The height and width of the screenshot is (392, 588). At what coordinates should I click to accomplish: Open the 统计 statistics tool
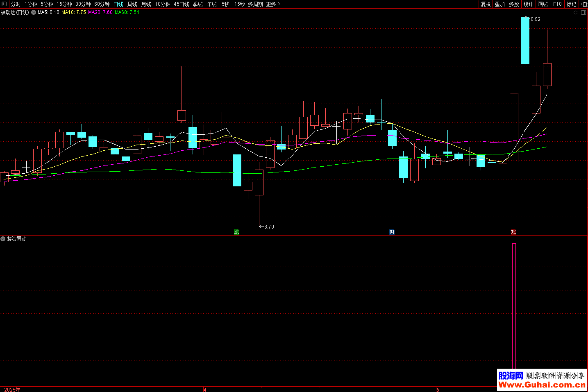click(529, 4)
